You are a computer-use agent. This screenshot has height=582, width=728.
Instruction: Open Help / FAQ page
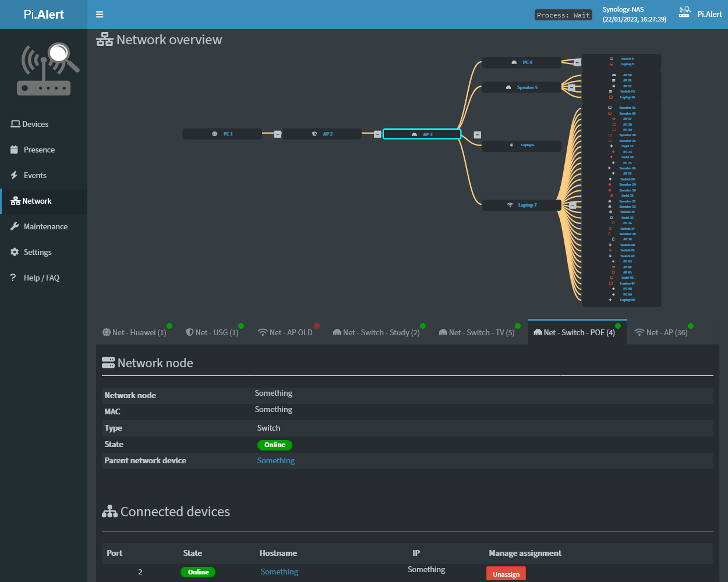click(41, 278)
